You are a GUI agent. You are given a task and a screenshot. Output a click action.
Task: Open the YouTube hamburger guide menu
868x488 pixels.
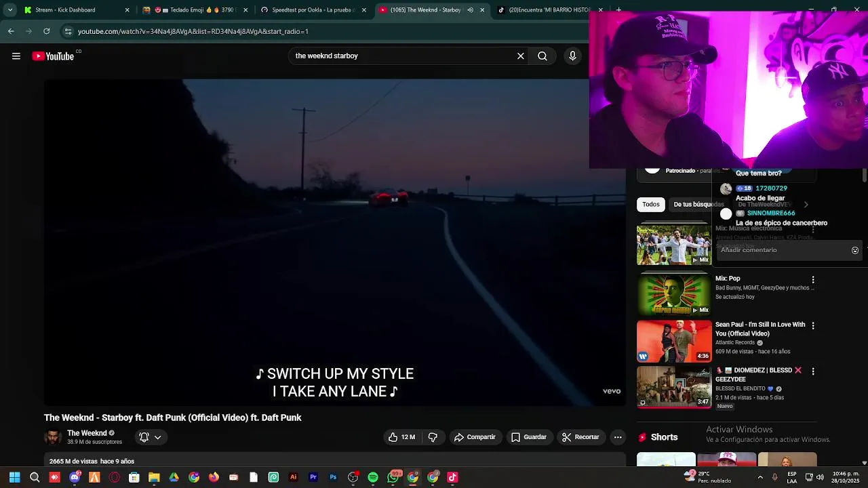click(x=16, y=56)
